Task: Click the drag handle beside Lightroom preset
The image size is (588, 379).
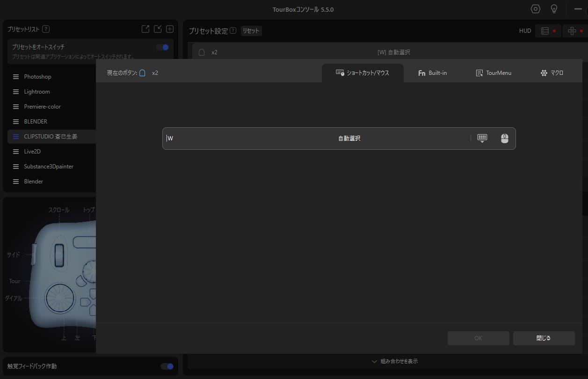Action: 16,92
